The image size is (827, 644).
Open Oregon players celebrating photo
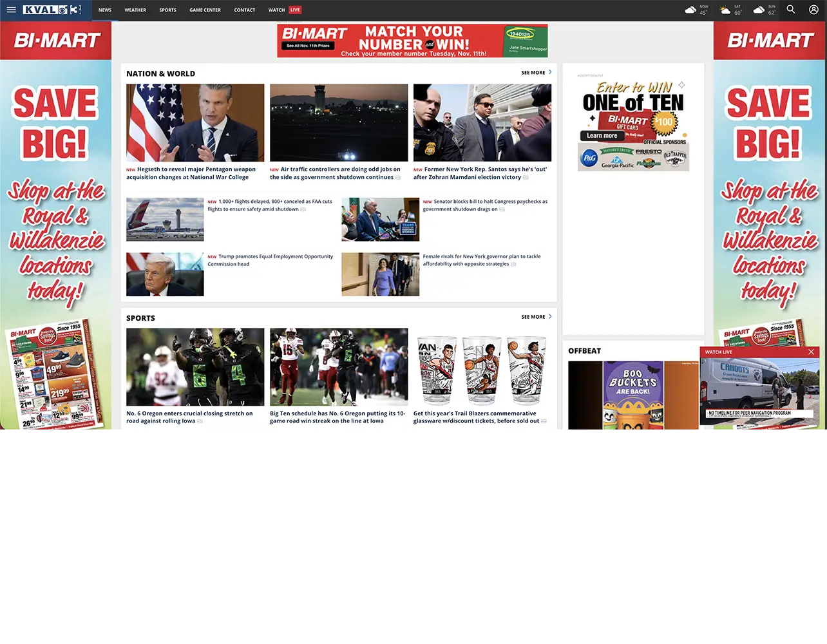195,367
